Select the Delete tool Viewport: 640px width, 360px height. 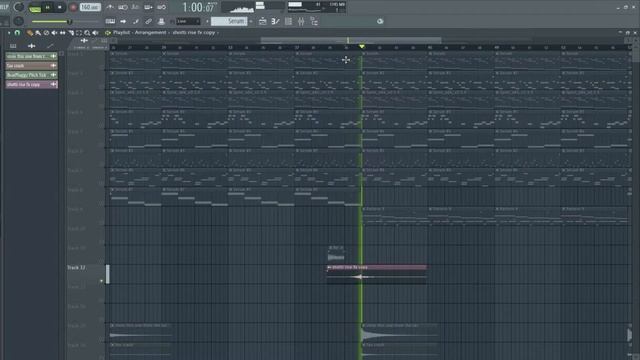pyautogui.click(x=46, y=33)
